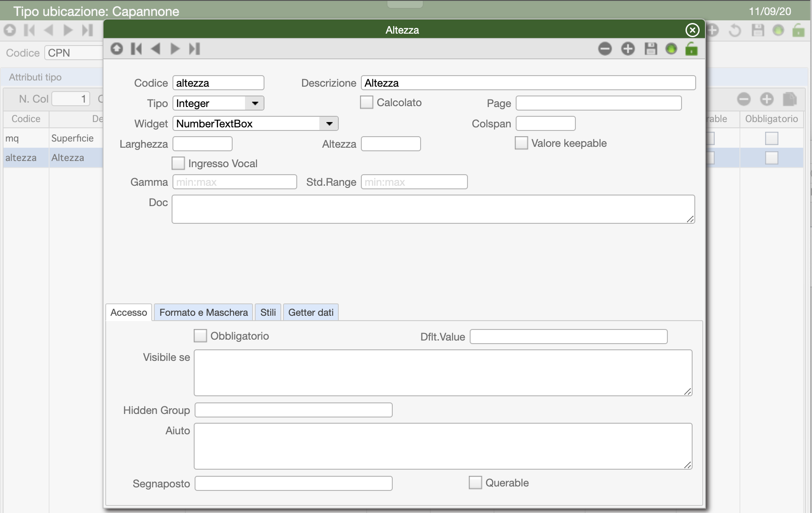This screenshot has height=513, width=812.
Task: Click the Altezza size input field
Action: 391,144
